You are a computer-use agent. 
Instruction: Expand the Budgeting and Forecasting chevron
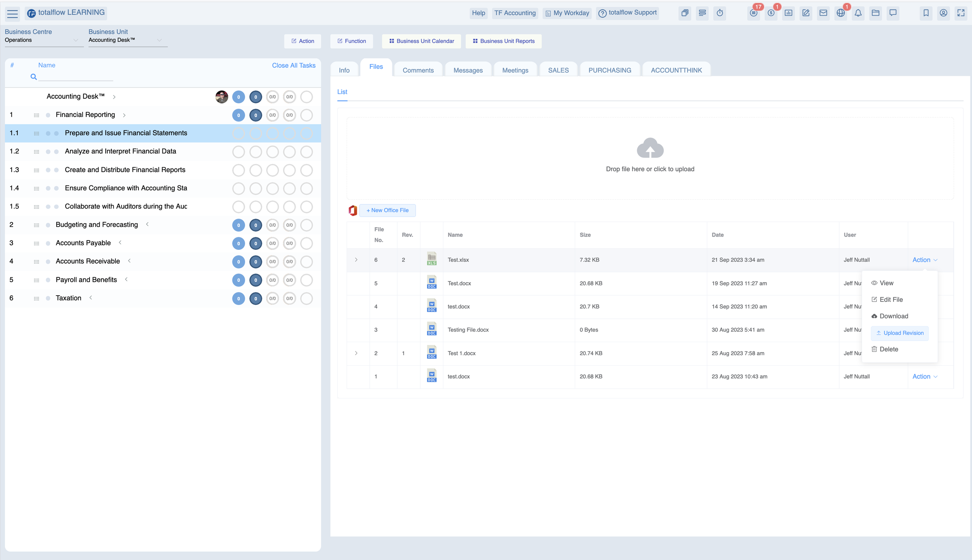tap(147, 224)
